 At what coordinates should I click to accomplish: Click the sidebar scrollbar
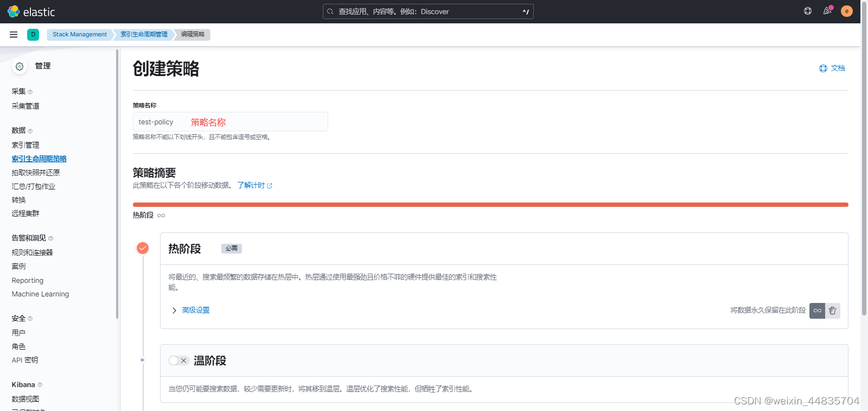(117, 184)
